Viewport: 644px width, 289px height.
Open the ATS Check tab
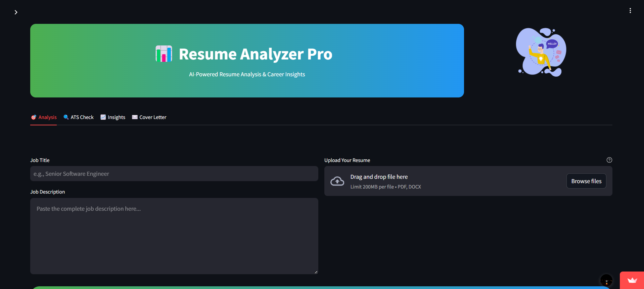pos(79,117)
